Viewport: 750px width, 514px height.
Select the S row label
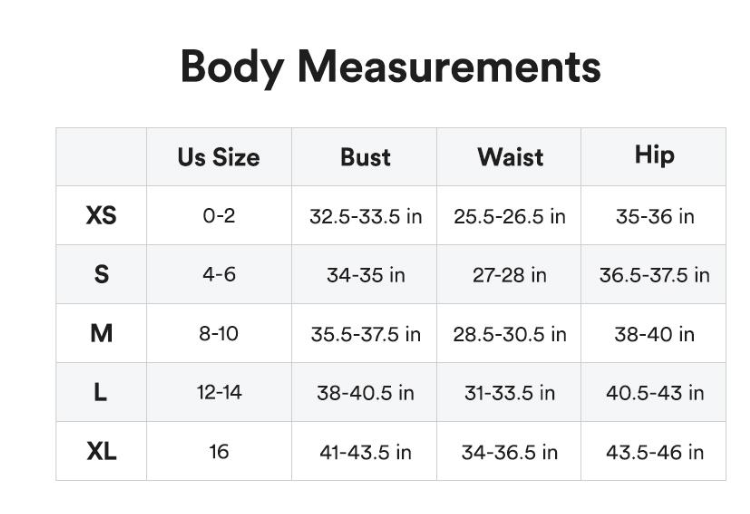[x=101, y=274]
